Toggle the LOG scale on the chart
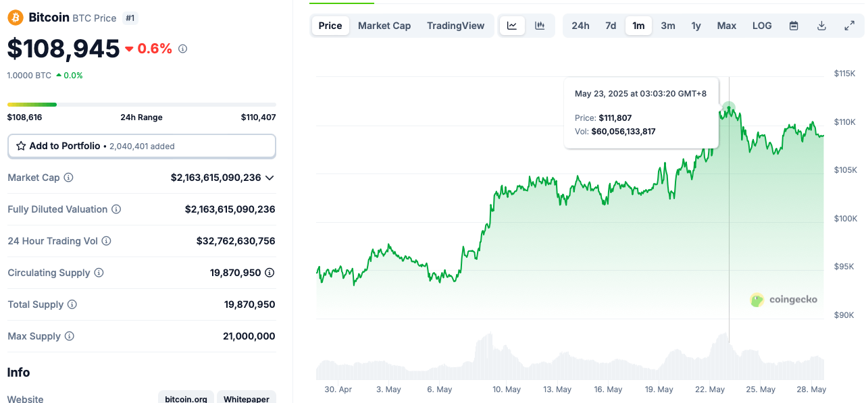 pyautogui.click(x=761, y=25)
